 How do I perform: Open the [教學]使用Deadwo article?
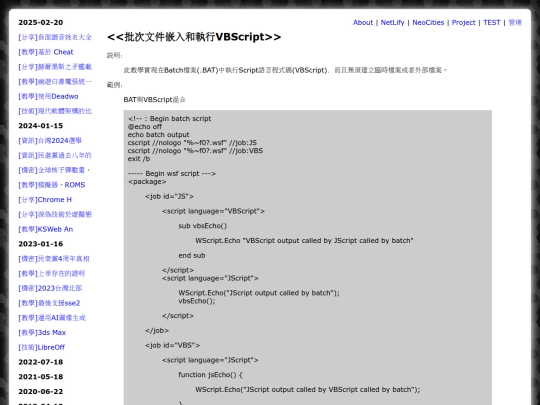(48, 96)
